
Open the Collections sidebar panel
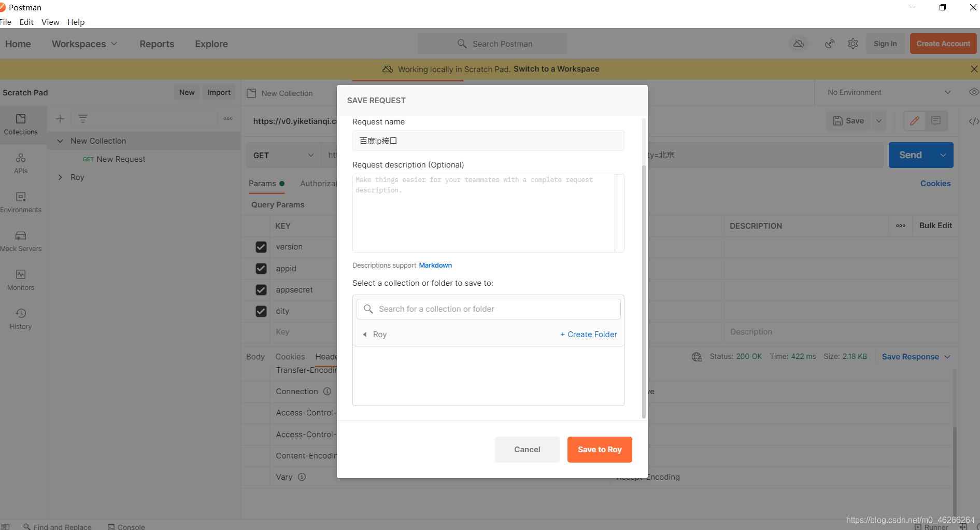21,124
